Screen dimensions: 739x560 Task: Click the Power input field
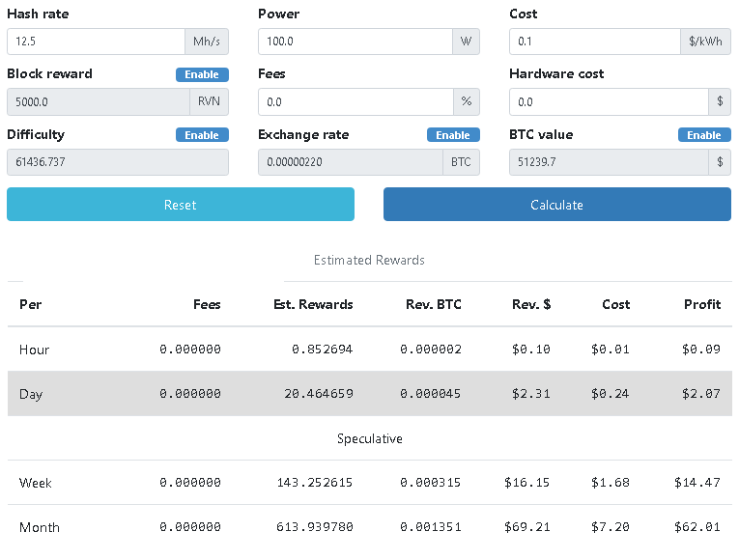pyautogui.click(x=355, y=42)
